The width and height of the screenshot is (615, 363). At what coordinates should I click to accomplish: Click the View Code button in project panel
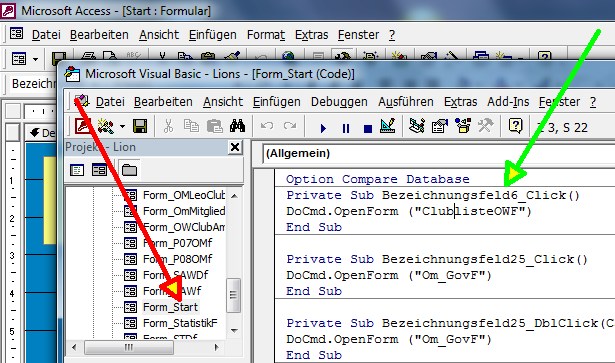(x=77, y=170)
